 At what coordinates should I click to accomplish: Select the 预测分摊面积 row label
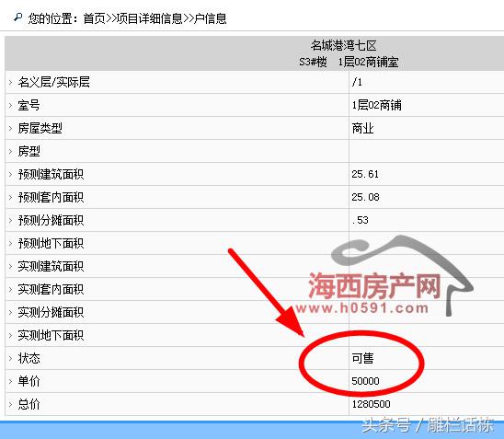51,220
